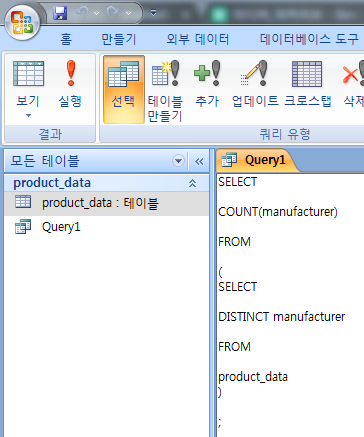364x437 pixels.
Task: Click the product_data line in SQL
Action: pos(253,377)
